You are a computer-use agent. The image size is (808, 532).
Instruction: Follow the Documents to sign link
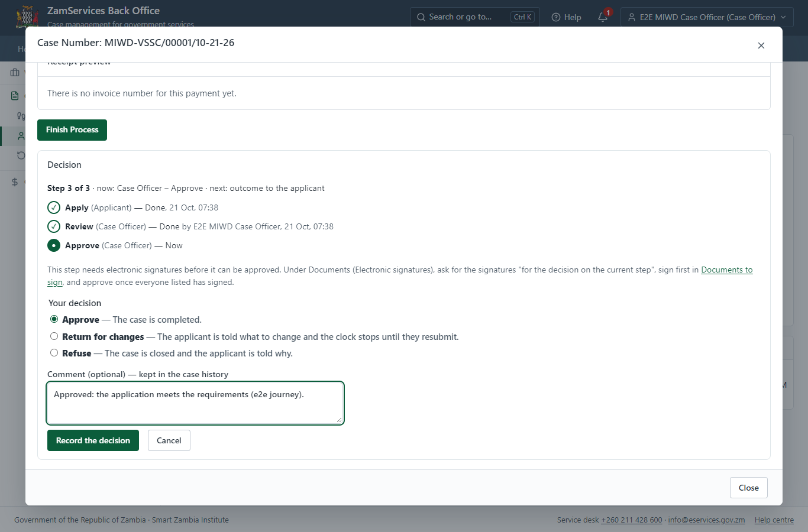tap(727, 270)
